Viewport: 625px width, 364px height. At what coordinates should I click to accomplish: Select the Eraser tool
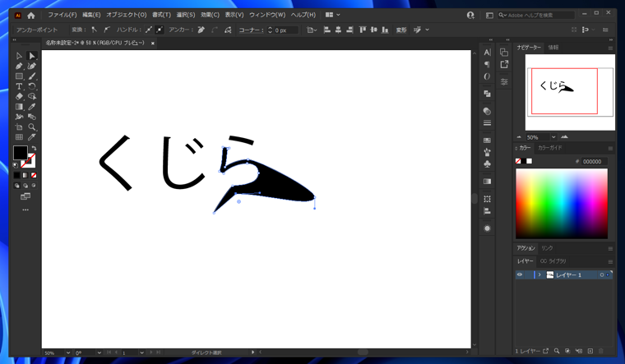(19, 96)
